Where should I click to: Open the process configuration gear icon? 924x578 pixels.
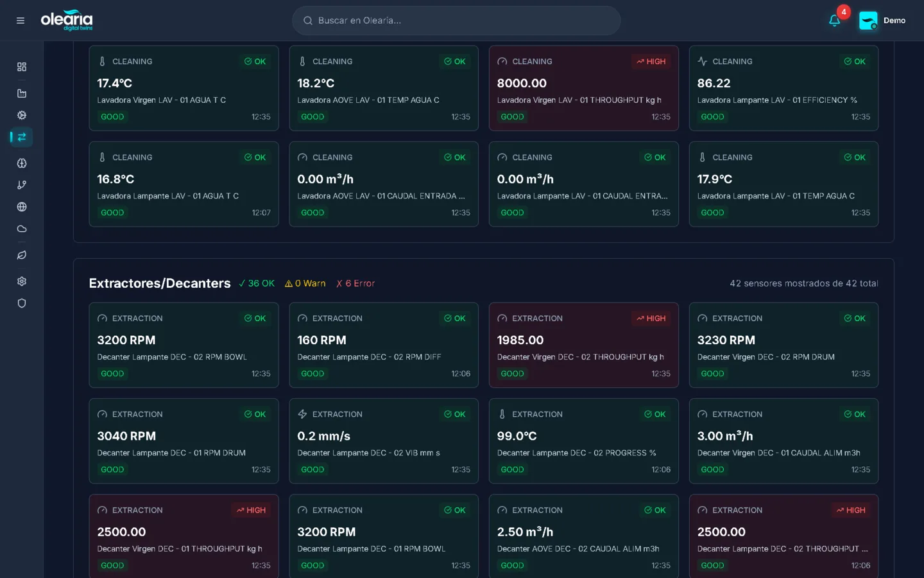pyautogui.click(x=21, y=115)
